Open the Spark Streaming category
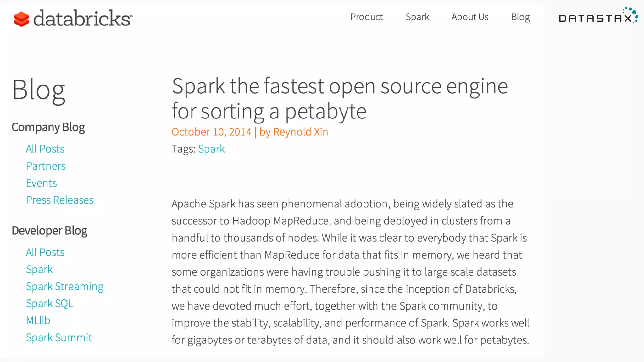Screen dimensions: 644x362 [x=65, y=286]
